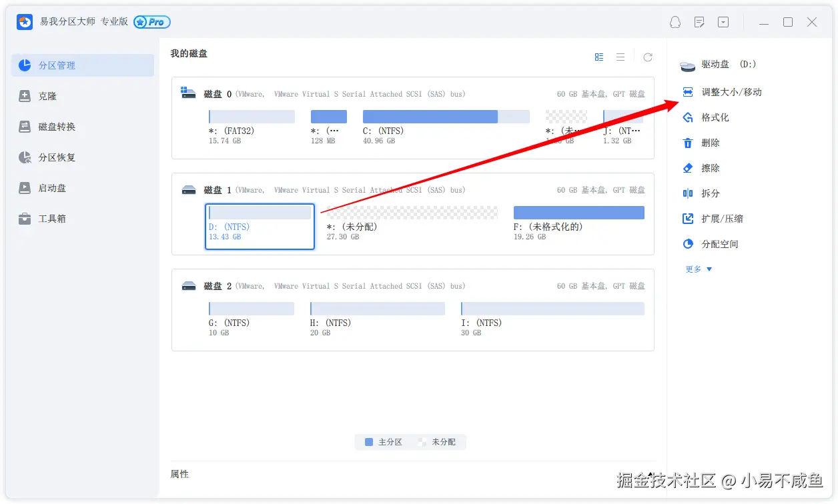Select 启动盘 bootable media in sidebar
The image size is (838, 504).
[83, 188]
